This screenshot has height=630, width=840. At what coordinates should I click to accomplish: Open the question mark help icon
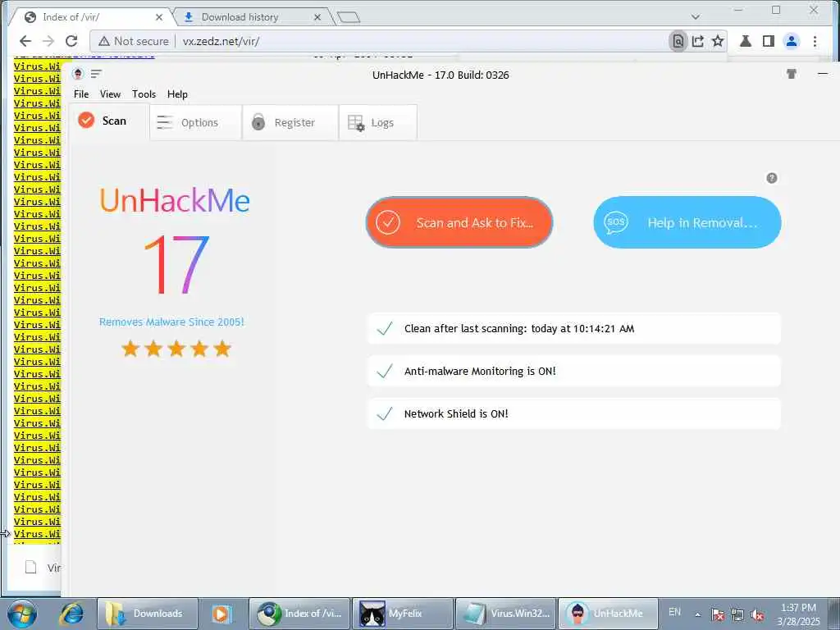(771, 178)
